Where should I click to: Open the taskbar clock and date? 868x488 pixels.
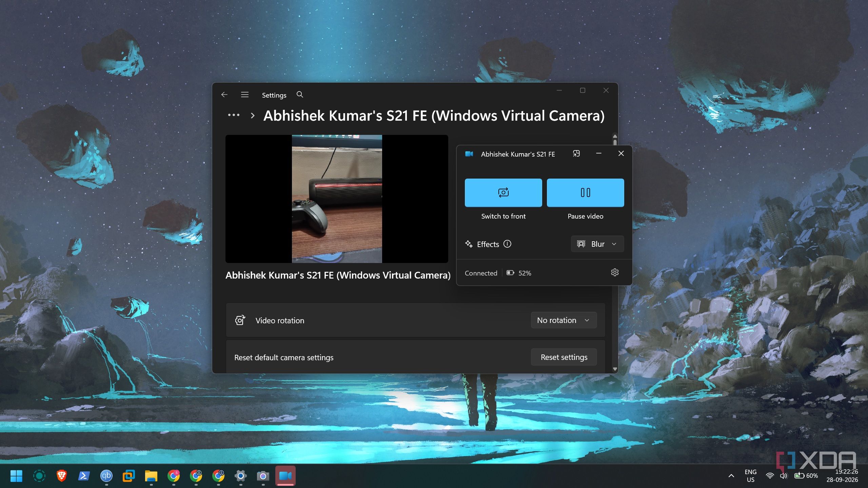(x=842, y=476)
